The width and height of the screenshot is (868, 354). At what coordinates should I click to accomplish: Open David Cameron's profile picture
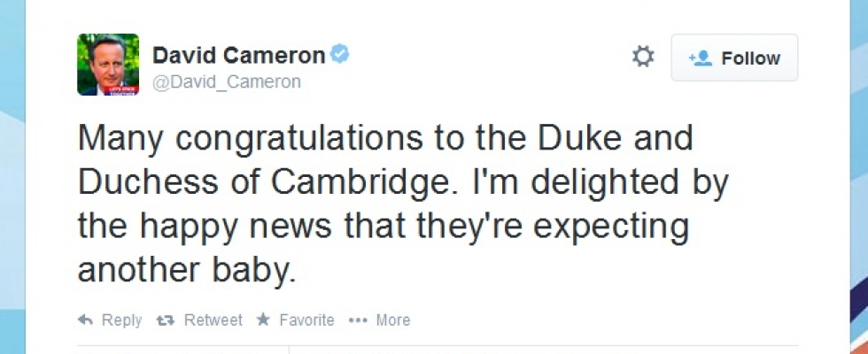[108, 65]
